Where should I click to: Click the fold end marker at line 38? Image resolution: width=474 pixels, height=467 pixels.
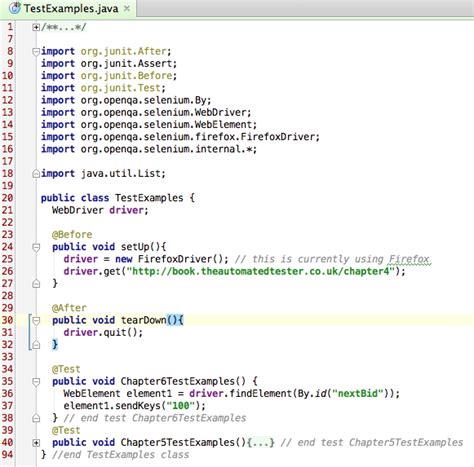36,418
